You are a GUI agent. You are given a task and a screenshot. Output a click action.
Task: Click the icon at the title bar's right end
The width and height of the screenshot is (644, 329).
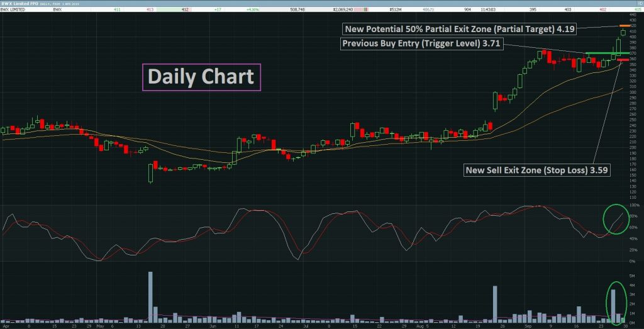click(640, 3)
